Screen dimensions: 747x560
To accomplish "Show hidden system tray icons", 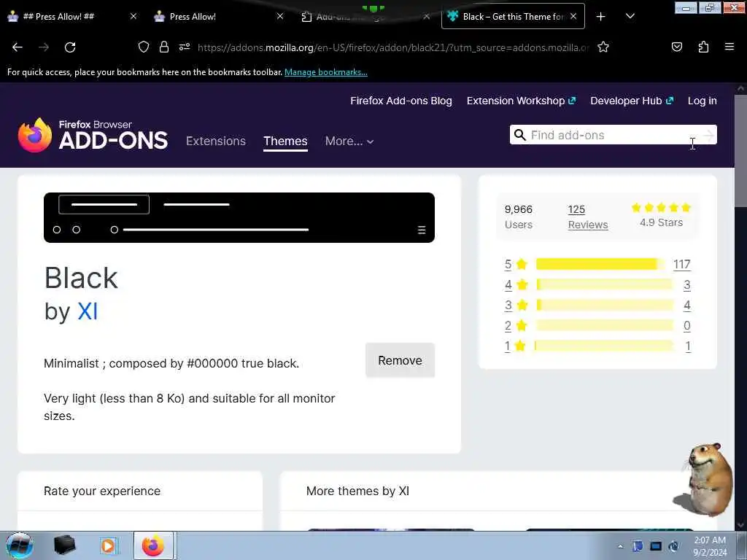I will point(620,546).
